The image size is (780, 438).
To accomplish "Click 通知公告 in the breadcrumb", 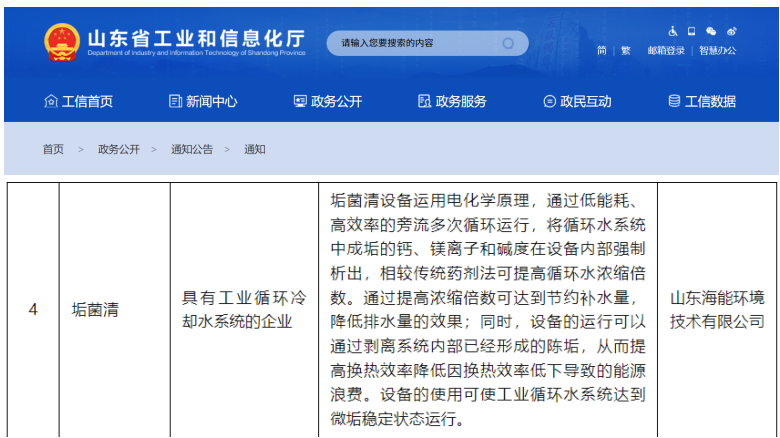I will 192,149.
